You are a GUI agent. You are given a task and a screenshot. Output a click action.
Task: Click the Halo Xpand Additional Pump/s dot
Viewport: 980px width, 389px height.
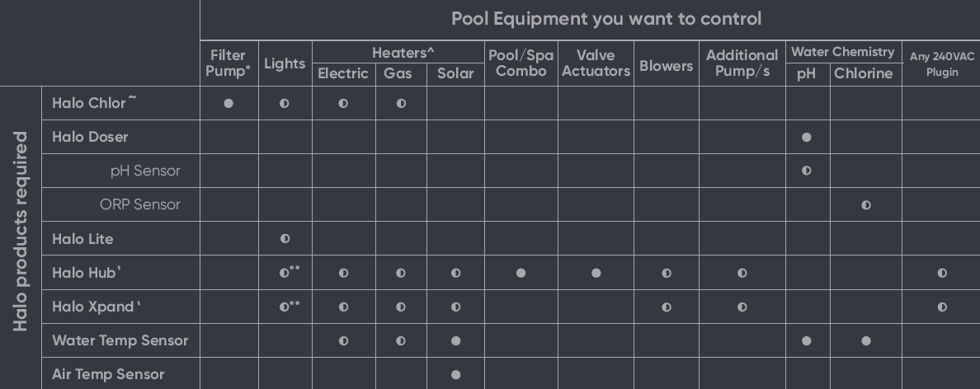(x=742, y=307)
